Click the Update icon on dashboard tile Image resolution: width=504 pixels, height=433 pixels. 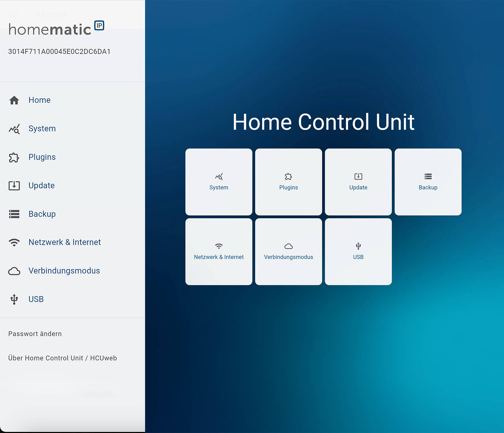point(358,177)
